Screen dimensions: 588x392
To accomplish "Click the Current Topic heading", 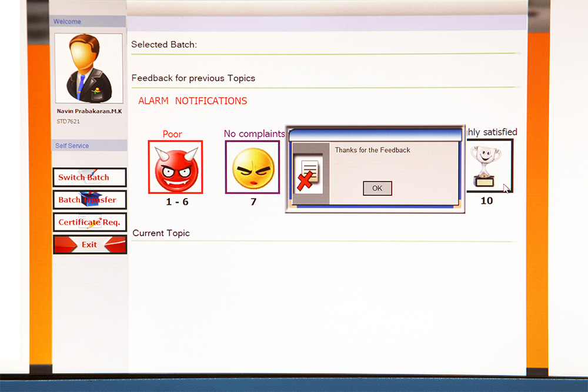I will click(161, 233).
